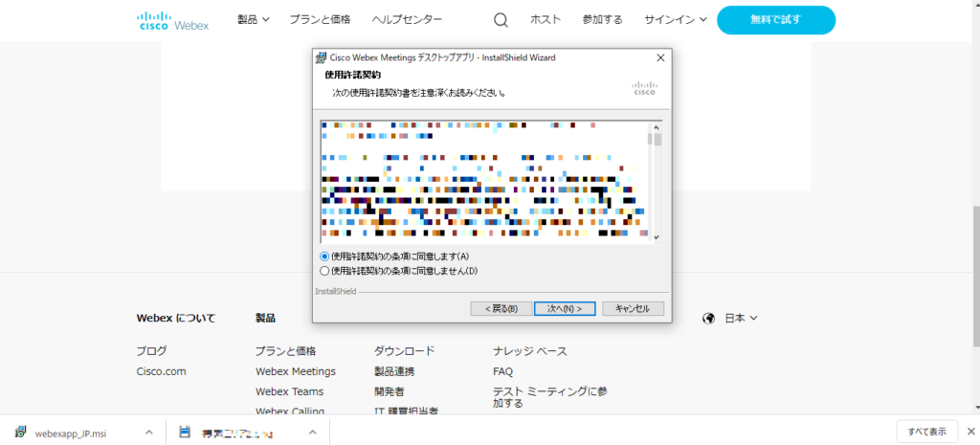980x445 pixels.
Task: Click the < 戻る(B) button
Action: 501,309
